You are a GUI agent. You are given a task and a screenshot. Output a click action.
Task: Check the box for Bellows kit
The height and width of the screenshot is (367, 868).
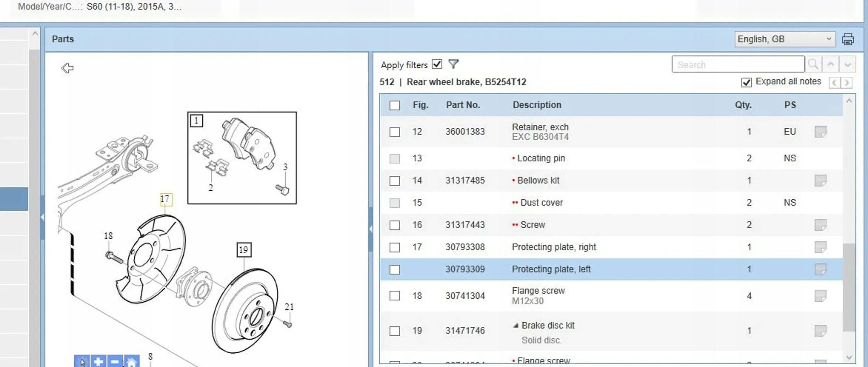(395, 181)
